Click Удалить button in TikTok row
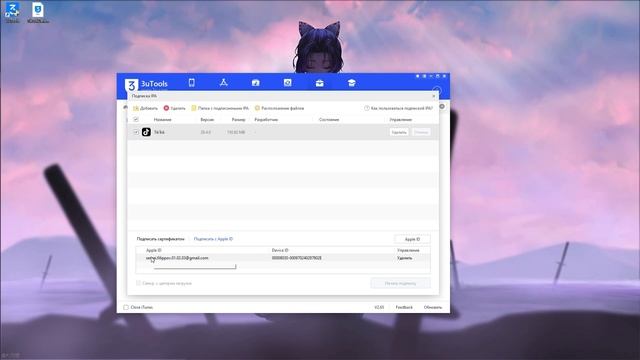Screen dimensions: 640x360 coord(399,132)
